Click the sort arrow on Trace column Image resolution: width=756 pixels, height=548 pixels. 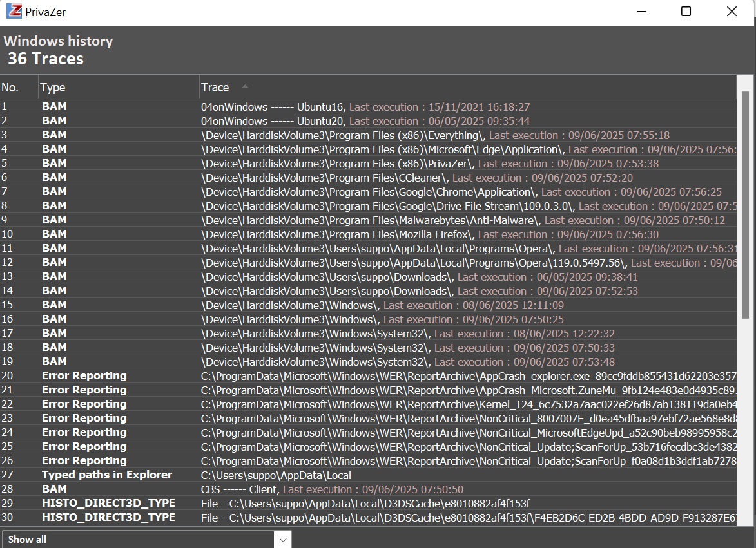245,86
